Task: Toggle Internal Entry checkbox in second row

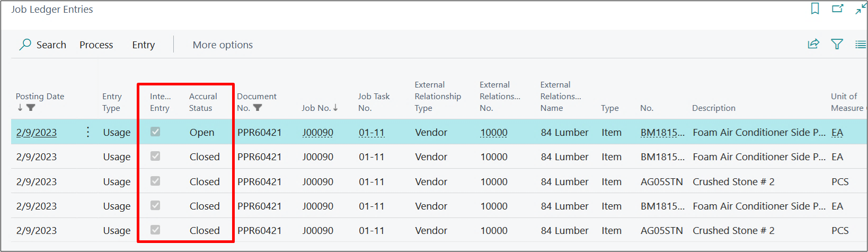Action: pyautogui.click(x=155, y=156)
